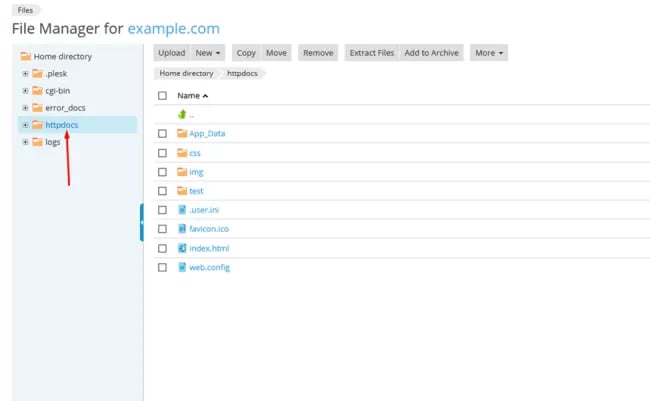
Task: Click the Upload button
Action: click(x=172, y=53)
